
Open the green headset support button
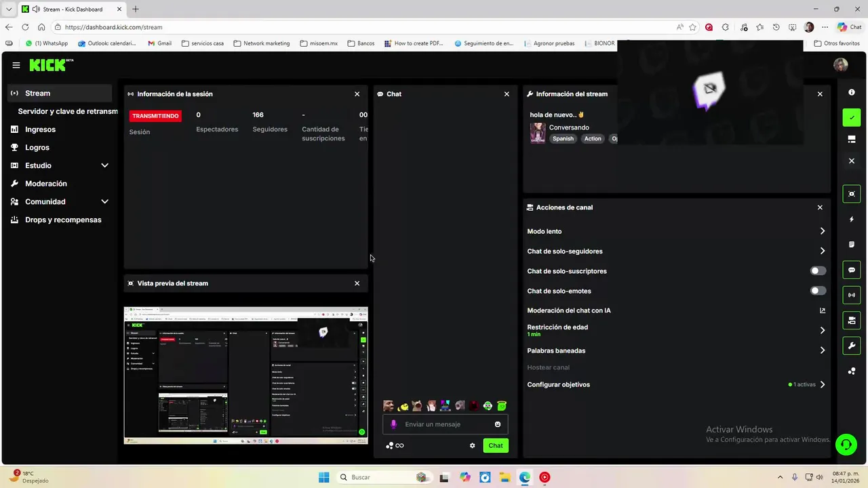point(846,445)
